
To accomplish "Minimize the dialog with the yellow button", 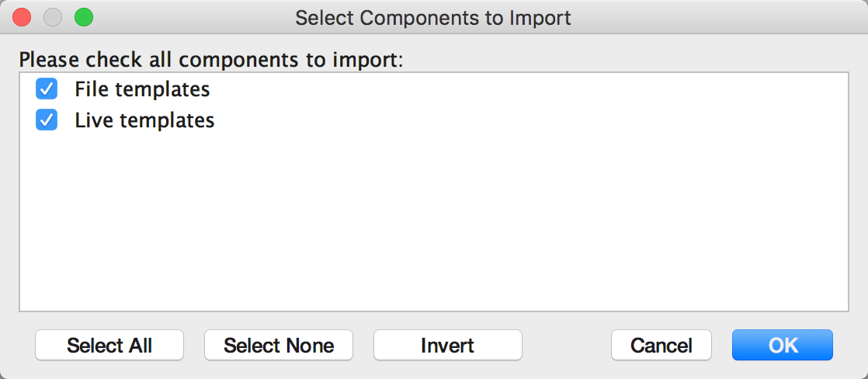I will pos(53,17).
